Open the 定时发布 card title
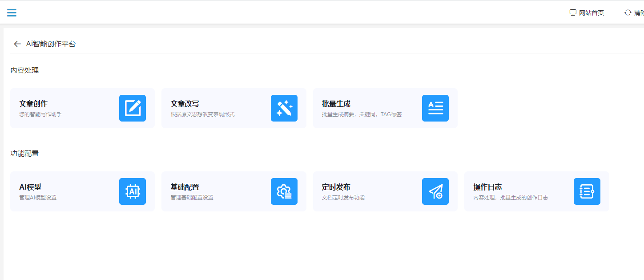 pos(336,187)
